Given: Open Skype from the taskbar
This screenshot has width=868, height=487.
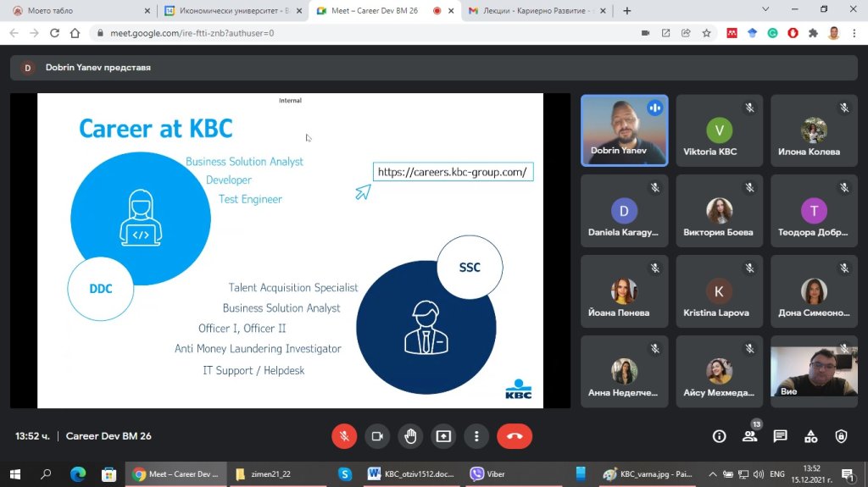Looking at the screenshot, I should pos(345,474).
